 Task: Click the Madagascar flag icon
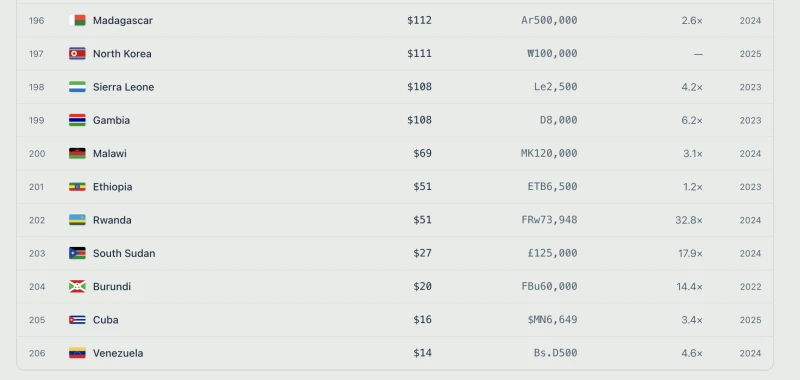(x=78, y=20)
